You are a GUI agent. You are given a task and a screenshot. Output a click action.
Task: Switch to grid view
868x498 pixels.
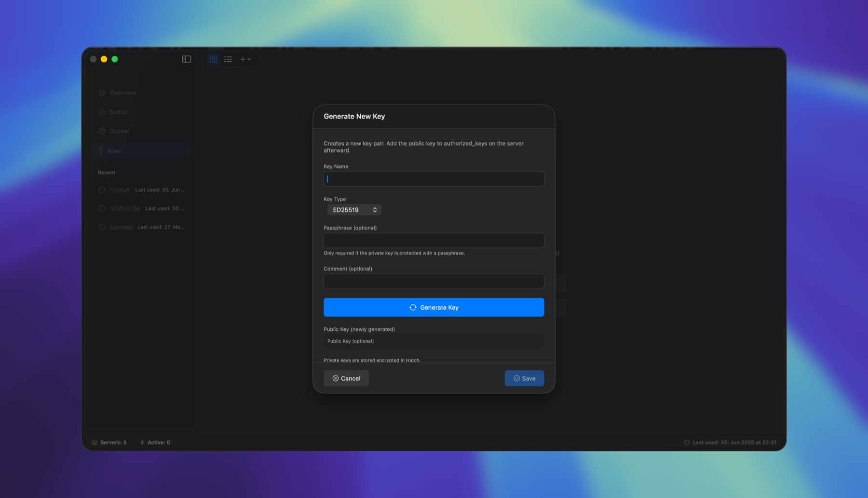(213, 59)
